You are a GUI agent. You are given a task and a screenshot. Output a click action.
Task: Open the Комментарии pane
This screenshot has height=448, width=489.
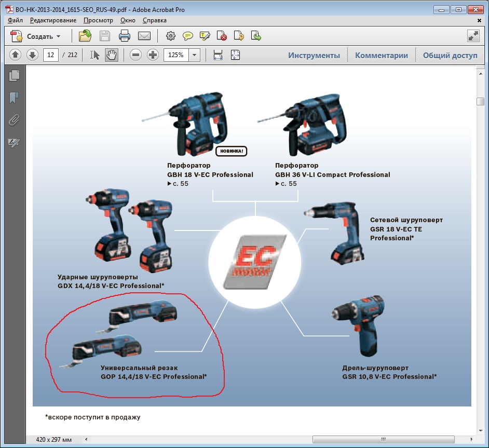[x=382, y=56]
